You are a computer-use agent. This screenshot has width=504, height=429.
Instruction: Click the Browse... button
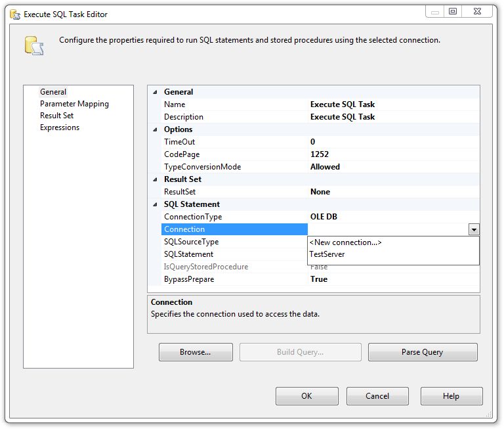[x=196, y=352]
